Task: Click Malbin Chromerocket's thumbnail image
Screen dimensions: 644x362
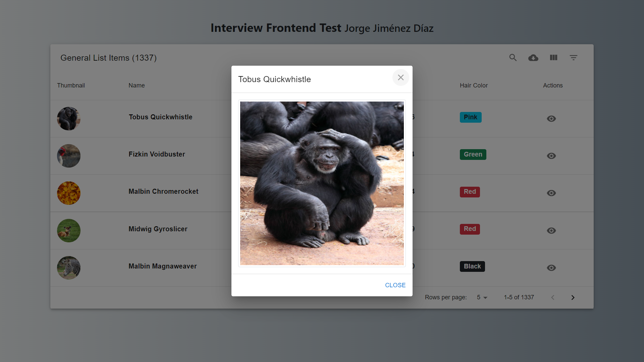Action: [69, 193]
